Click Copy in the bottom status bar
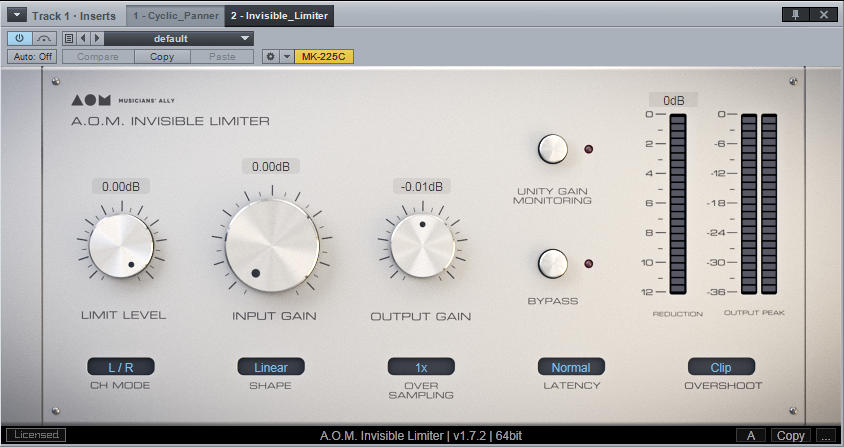844x447 pixels. tap(791, 435)
